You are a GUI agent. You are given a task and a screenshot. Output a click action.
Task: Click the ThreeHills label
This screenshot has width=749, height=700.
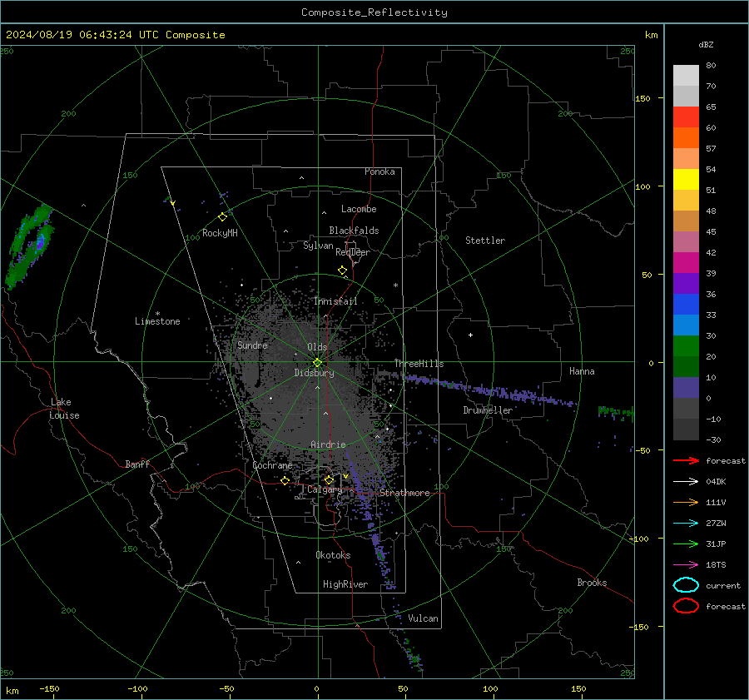click(419, 364)
